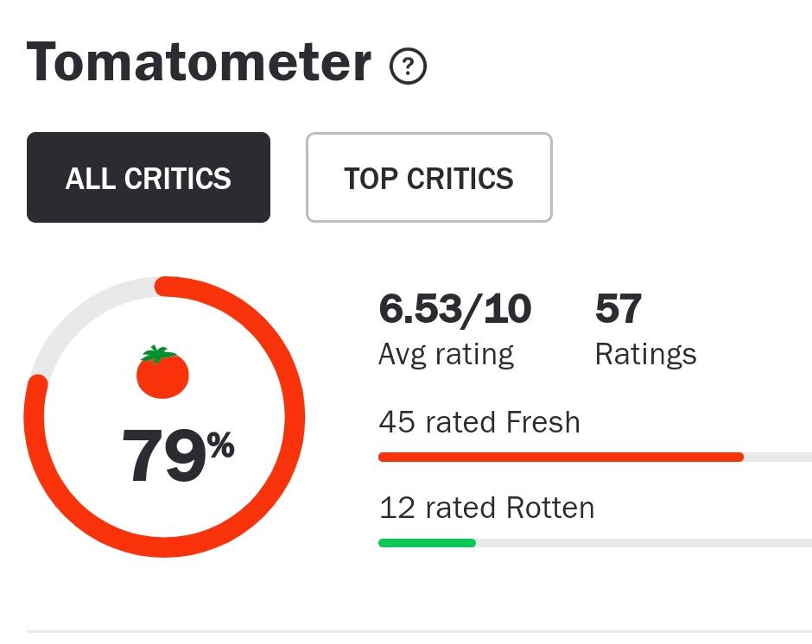This screenshot has width=812, height=644.
Task: Click the small percent sign beside 79
Action: (x=221, y=445)
